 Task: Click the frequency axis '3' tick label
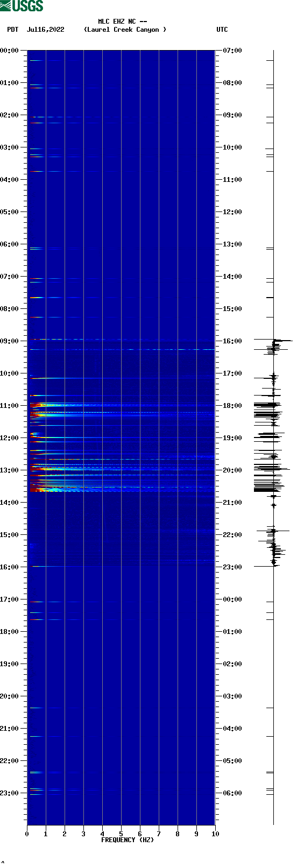pyautogui.click(x=83, y=834)
